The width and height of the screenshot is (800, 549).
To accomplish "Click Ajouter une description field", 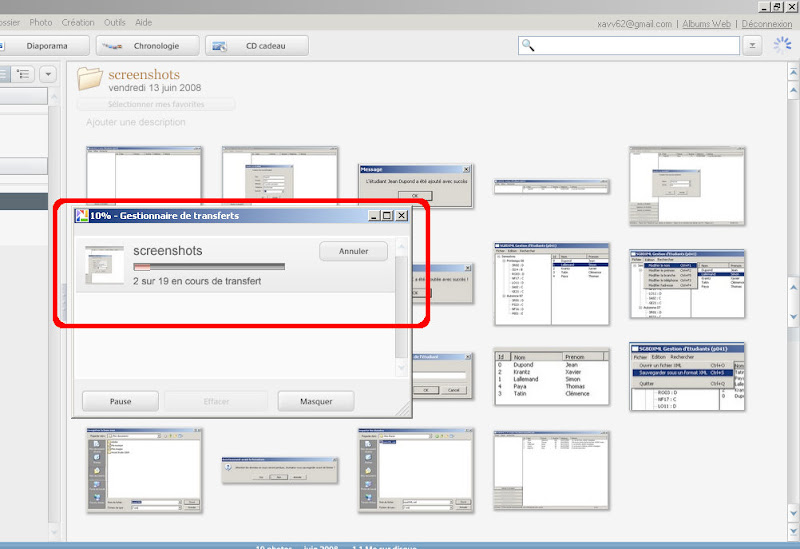I will pyautogui.click(x=136, y=122).
